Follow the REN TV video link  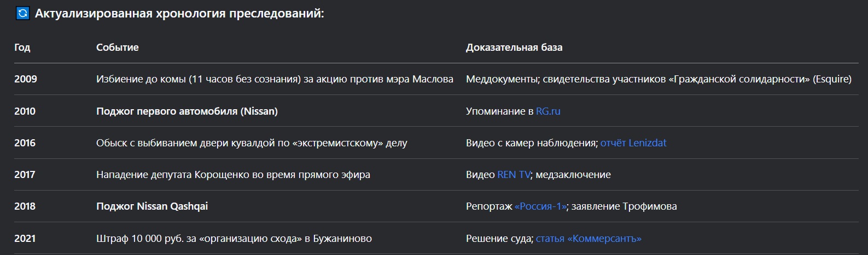[514, 175]
